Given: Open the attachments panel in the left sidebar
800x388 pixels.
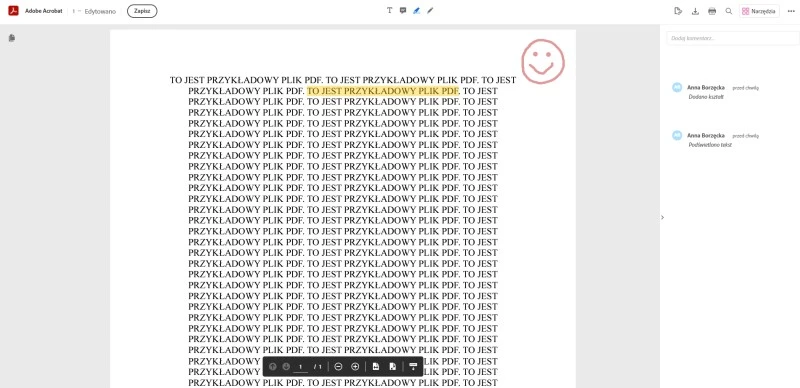Looking at the screenshot, I should tap(12, 38).
